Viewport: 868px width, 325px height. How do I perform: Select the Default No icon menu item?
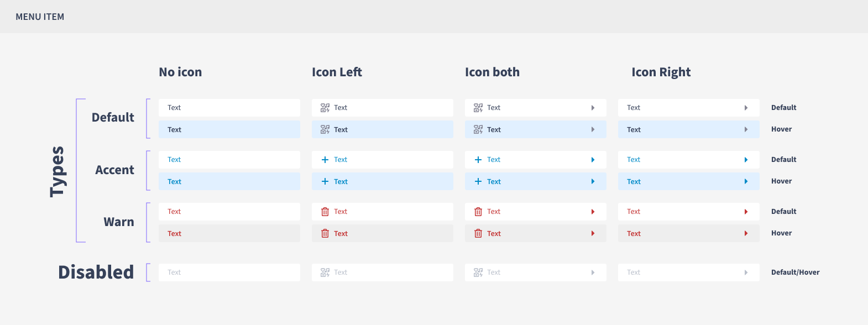tap(229, 108)
